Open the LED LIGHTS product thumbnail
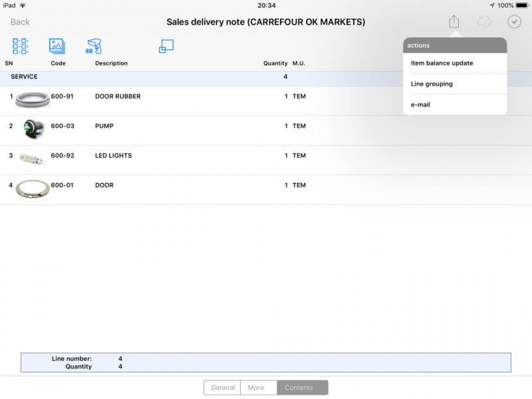 [x=33, y=159]
